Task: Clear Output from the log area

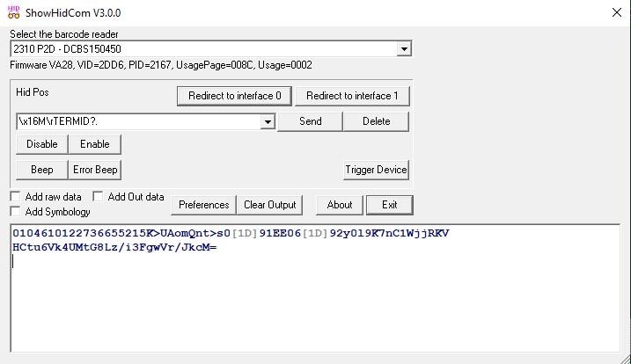Action: [269, 205]
